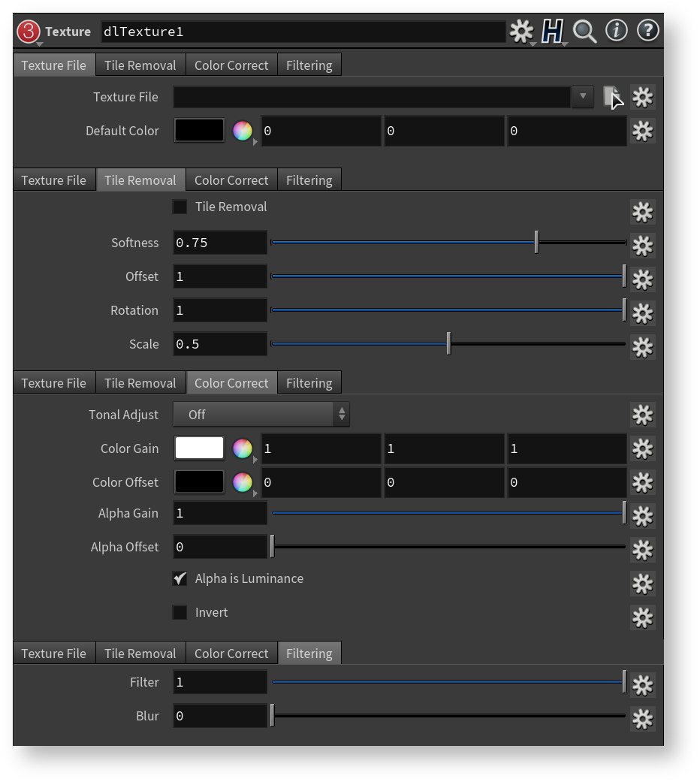
Task: Click gear icon beside Softness row
Action: [x=642, y=246]
